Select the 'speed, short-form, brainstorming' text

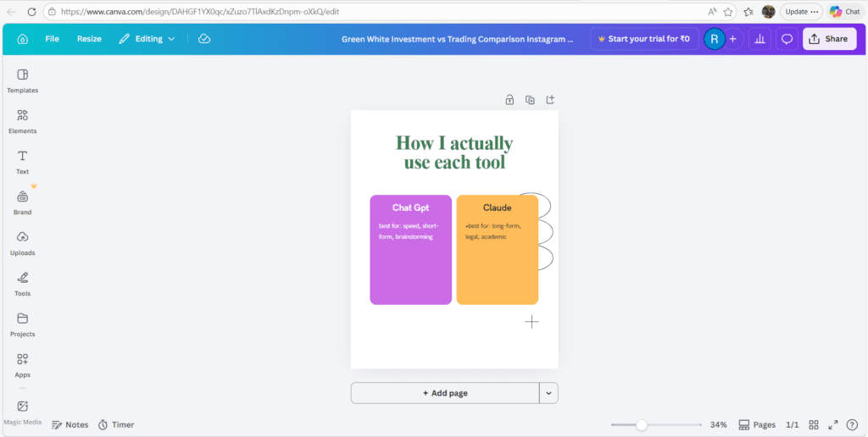[x=409, y=231]
